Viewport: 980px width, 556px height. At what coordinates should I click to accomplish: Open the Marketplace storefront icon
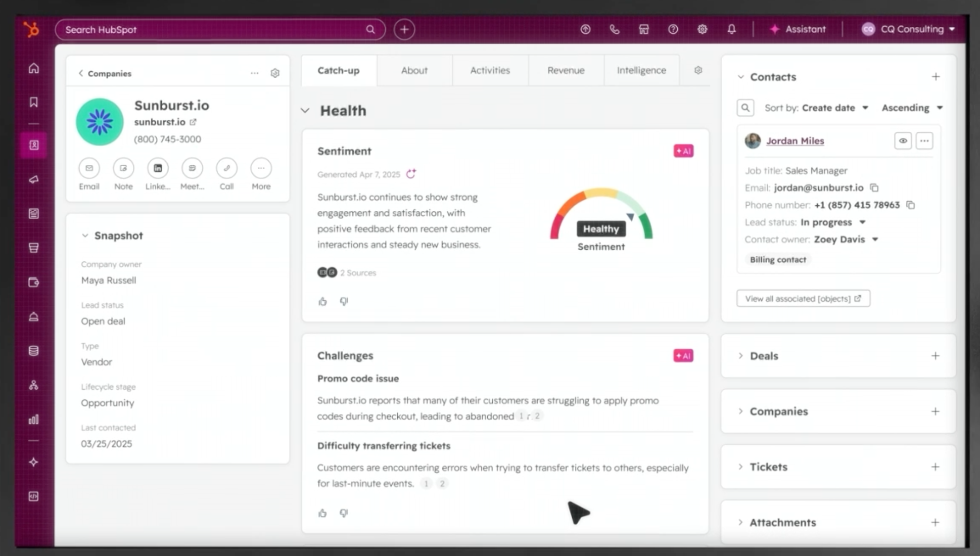[x=644, y=30]
